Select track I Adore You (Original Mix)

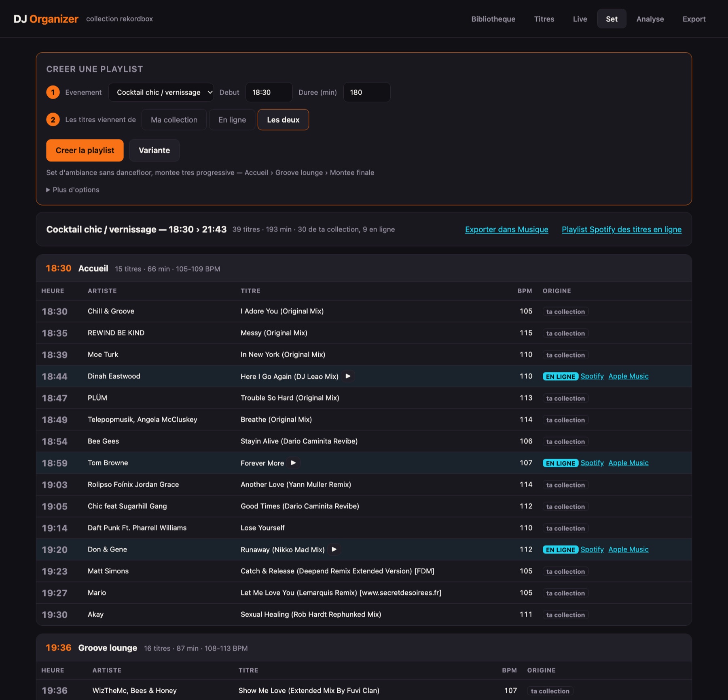point(282,311)
